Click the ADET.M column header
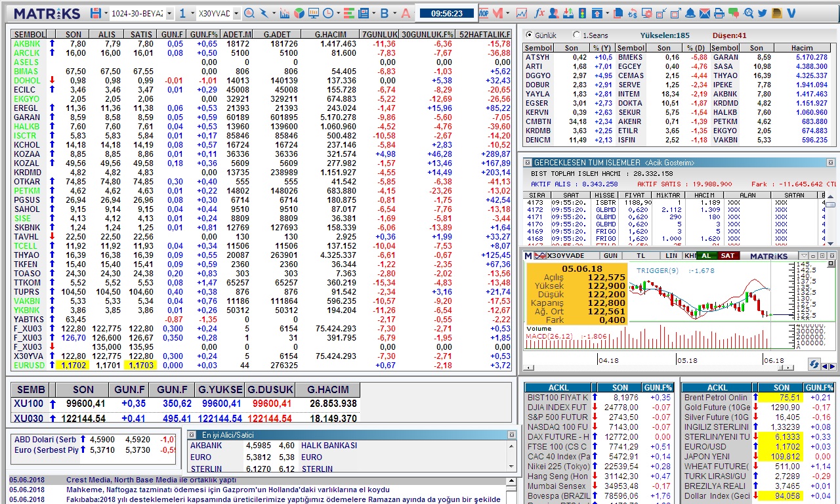This screenshot has width=840, height=504. pyautogui.click(x=236, y=34)
